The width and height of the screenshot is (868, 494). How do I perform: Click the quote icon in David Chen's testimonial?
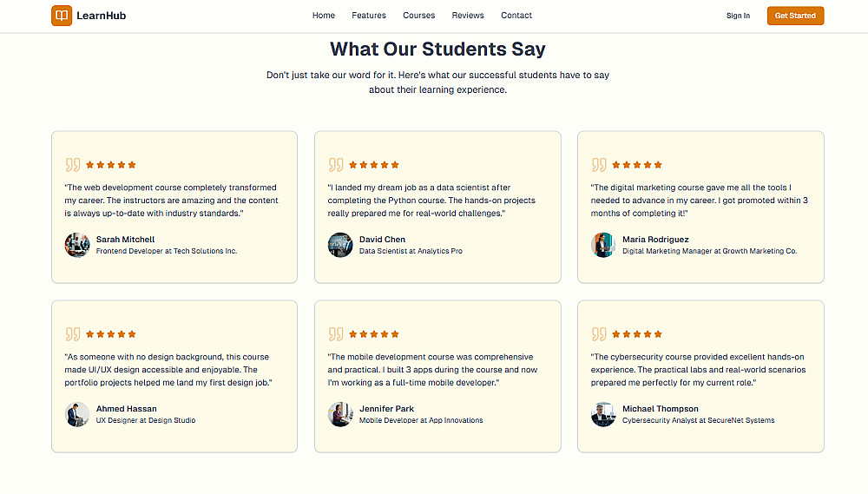pyautogui.click(x=336, y=165)
